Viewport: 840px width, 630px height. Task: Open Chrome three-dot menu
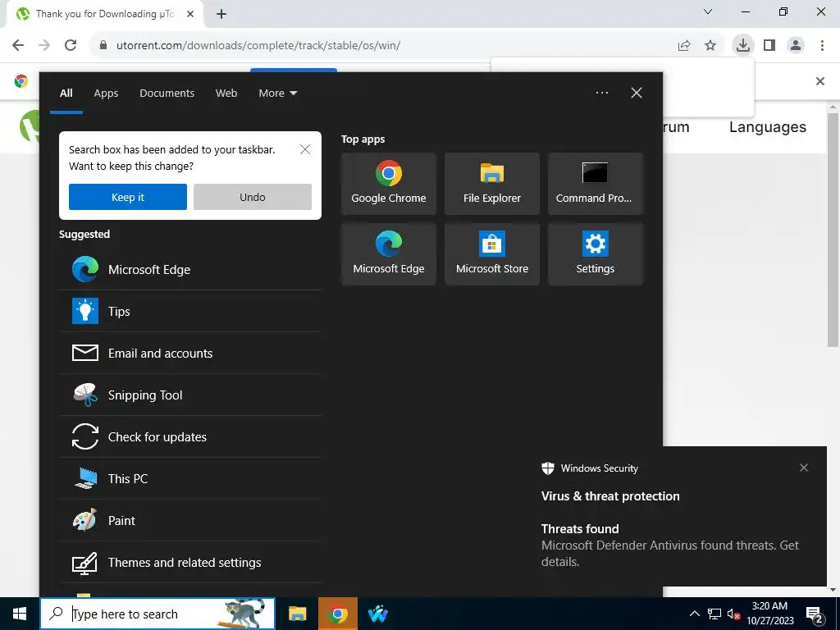coord(822,45)
